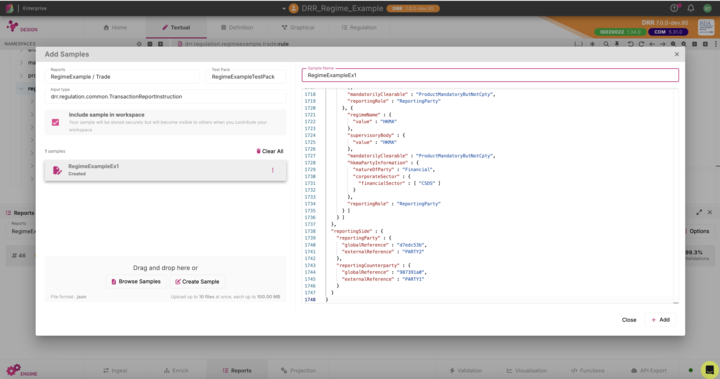Click the search icon in editor toolbar
The height and width of the screenshot is (379, 720).
point(606,44)
